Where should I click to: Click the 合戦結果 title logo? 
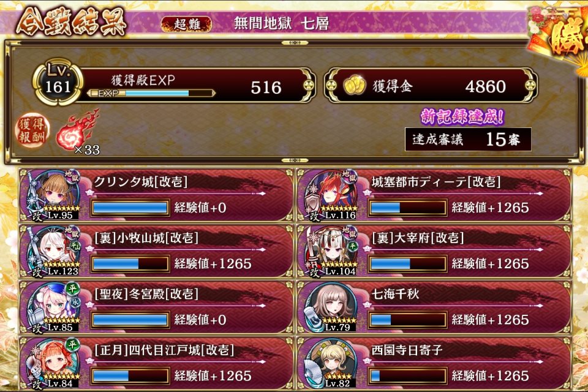71,23
